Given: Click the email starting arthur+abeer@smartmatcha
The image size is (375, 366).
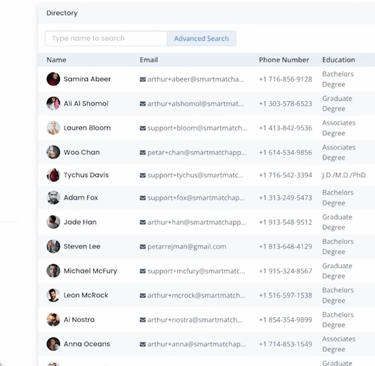Looking at the screenshot, I should 196,79.
